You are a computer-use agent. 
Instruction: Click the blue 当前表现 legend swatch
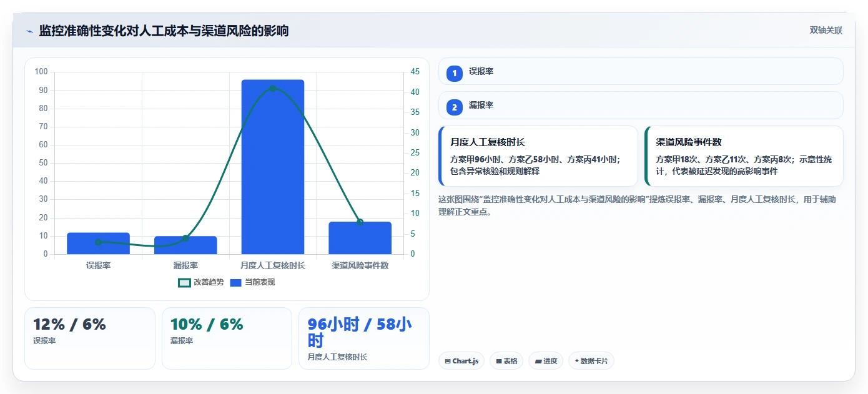click(235, 283)
